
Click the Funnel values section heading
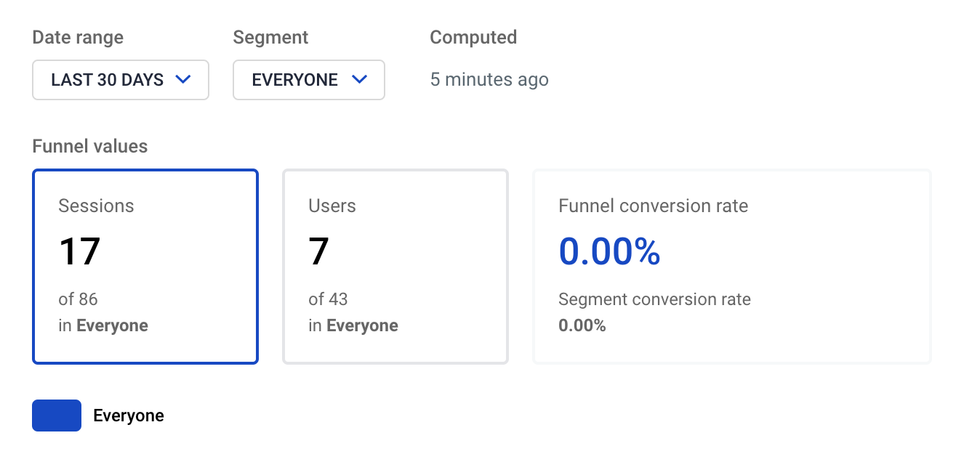click(89, 146)
